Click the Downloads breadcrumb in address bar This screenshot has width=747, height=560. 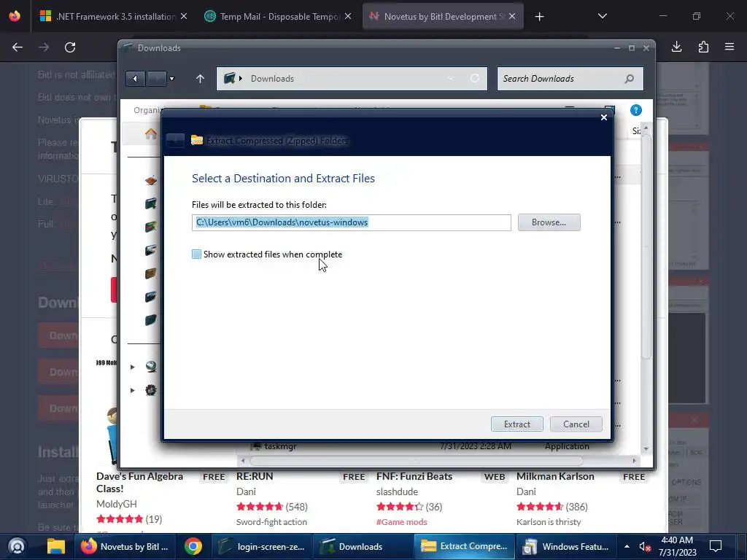click(272, 79)
